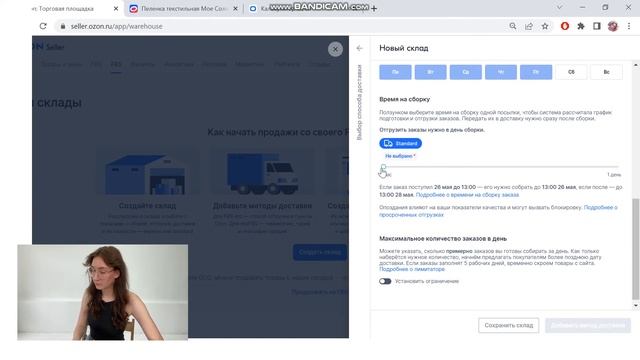Close the Пеленка текстильная tab
Viewport: 640px width, 360px height.
pyautogui.click(x=235, y=9)
